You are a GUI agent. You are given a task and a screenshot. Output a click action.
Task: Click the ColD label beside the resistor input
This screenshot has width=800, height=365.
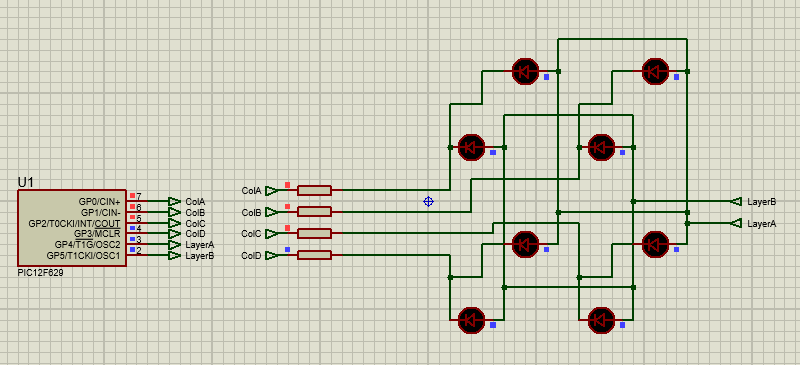point(252,255)
